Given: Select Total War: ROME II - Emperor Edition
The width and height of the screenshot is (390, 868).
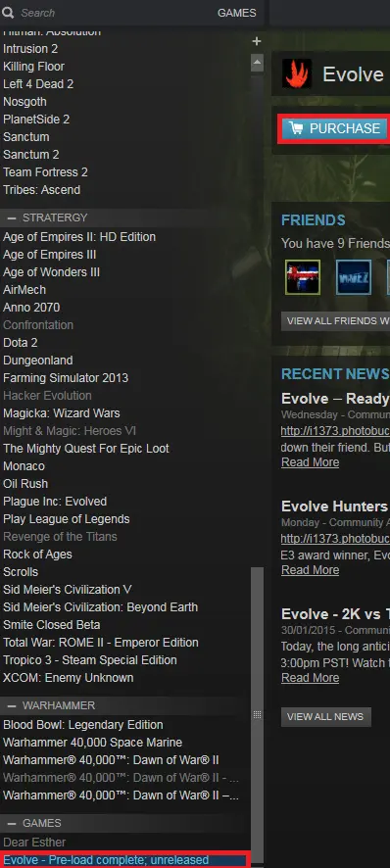Looking at the screenshot, I should tap(101, 643).
